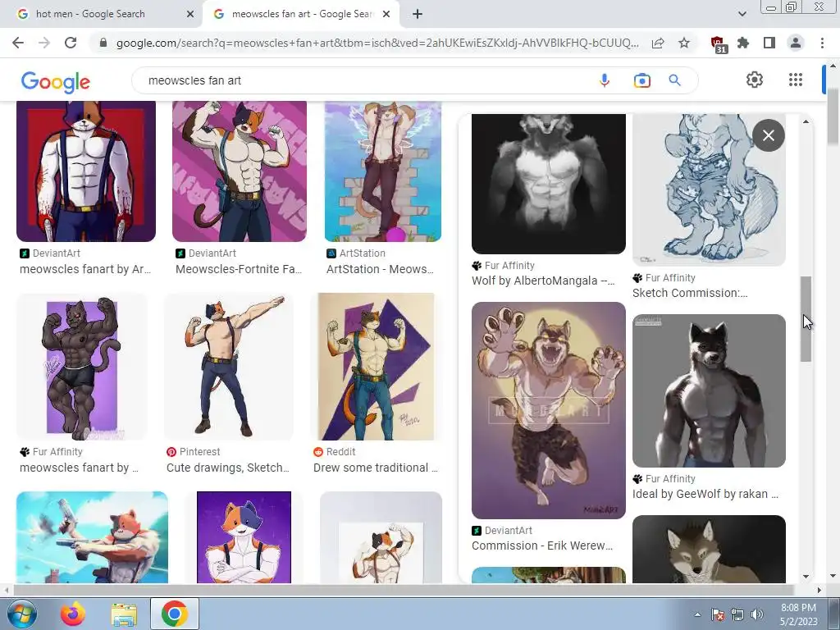Click the page vertical scrollbar thumb
This screenshot has width=840, height=630.
tap(833, 116)
